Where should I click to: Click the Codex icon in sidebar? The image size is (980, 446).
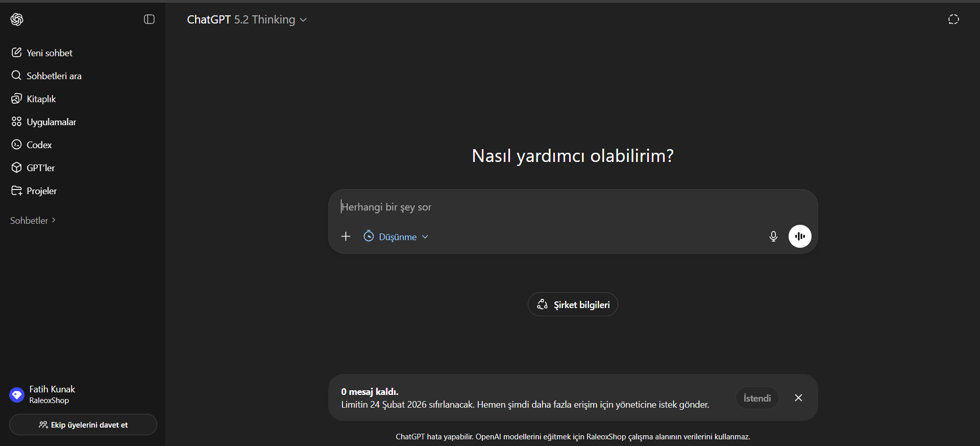[x=16, y=145]
